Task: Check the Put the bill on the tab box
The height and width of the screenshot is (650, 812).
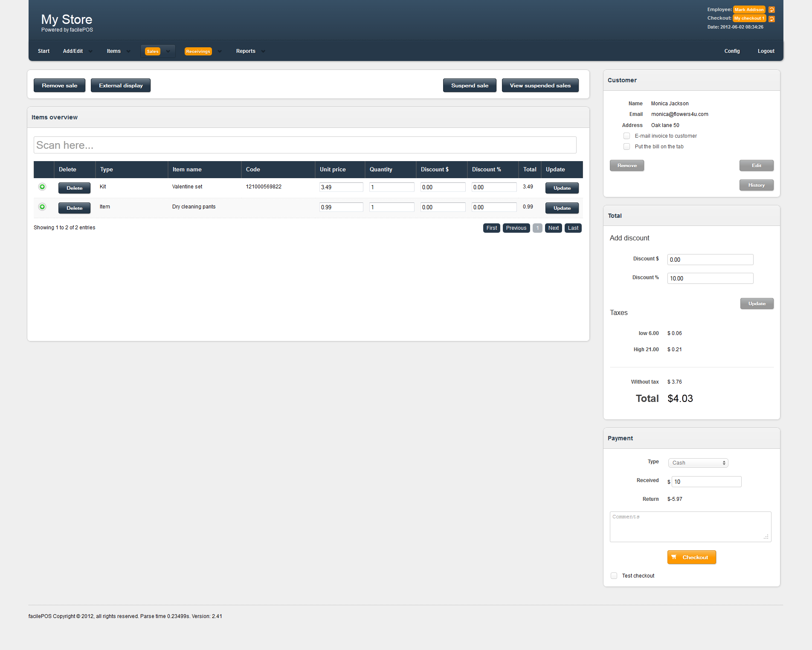Action: pyautogui.click(x=626, y=147)
